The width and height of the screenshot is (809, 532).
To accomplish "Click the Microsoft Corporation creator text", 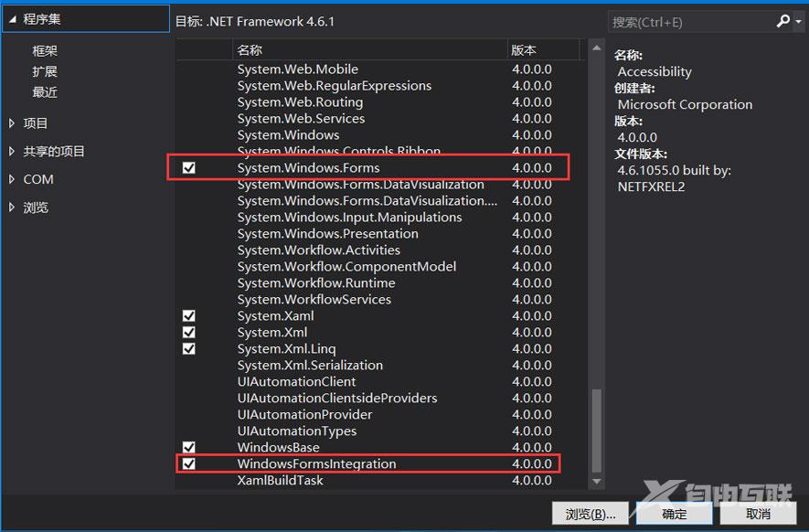I will (x=686, y=105).
